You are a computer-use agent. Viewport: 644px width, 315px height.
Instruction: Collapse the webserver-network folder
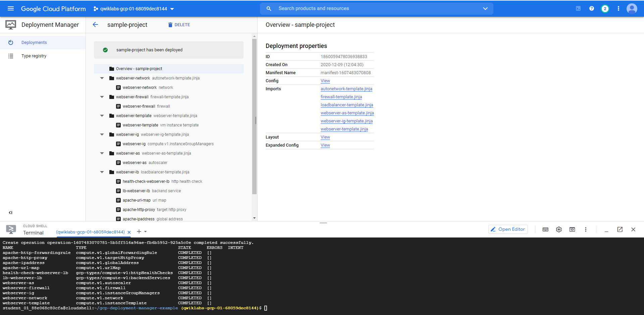point(102,78)
